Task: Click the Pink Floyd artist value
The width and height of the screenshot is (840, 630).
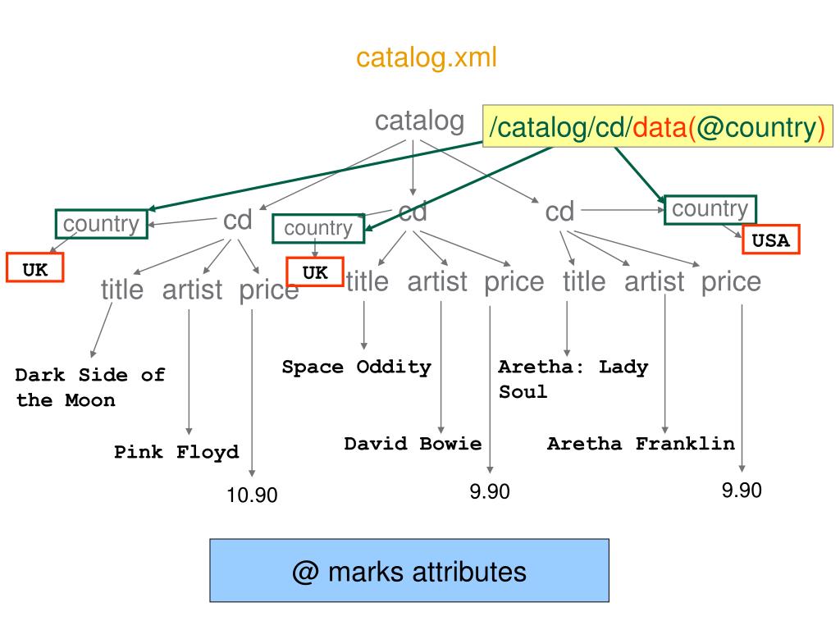Action: 176,452
